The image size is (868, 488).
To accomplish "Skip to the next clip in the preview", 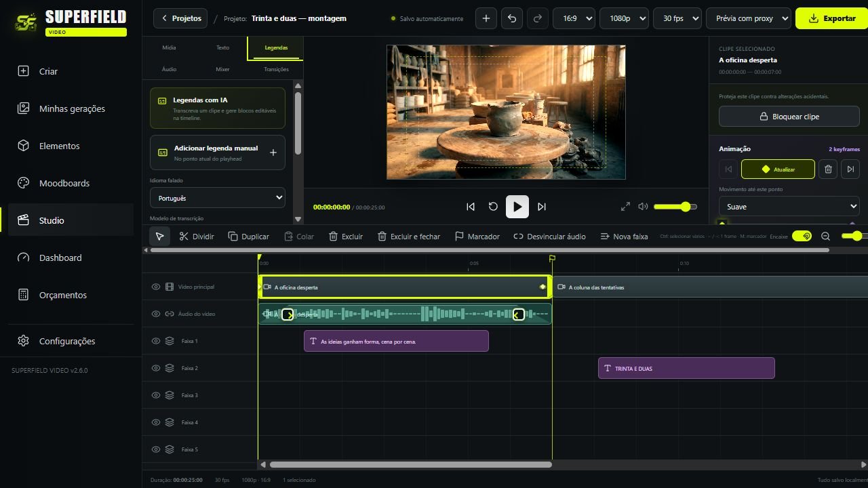I will point(542,207).
